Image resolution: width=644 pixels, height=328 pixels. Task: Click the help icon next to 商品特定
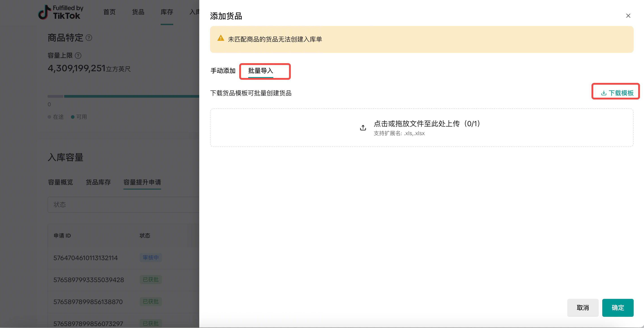[x=89, y=38]
